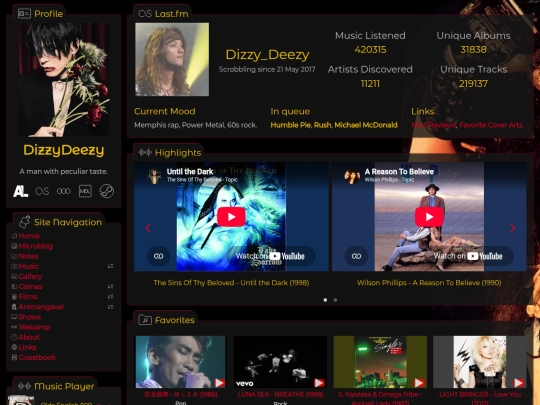540x405 pixels.
Task: Click the S. Kiyotaka & Omega Tribe title
Action: coord(380,398)
